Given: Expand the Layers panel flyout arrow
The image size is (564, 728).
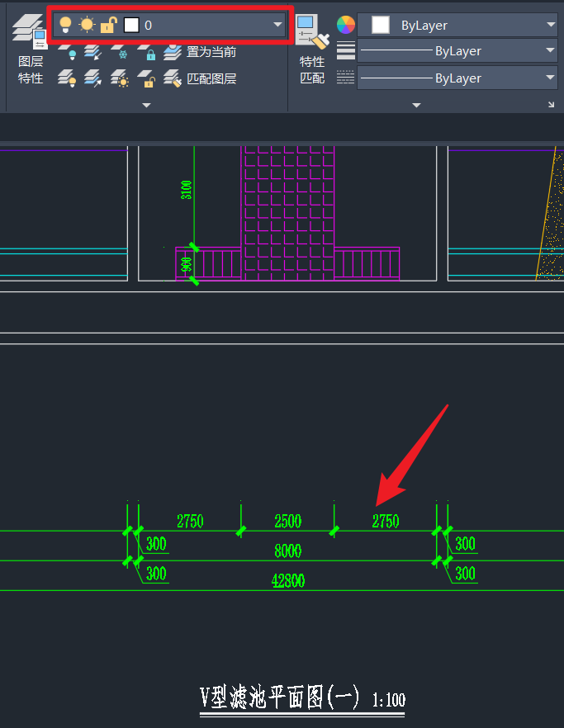Looking at the screenshot, I should point(146,105).
